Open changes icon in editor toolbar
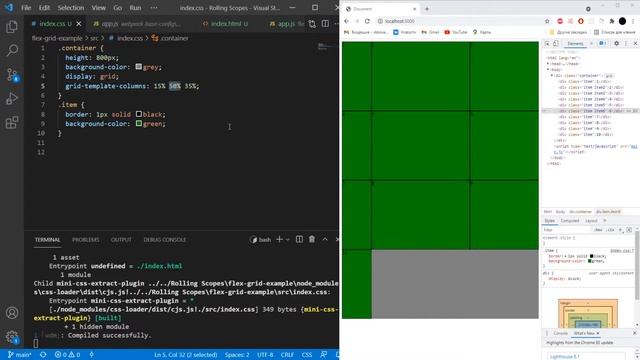The image size is (640, 360). [312, 24]
